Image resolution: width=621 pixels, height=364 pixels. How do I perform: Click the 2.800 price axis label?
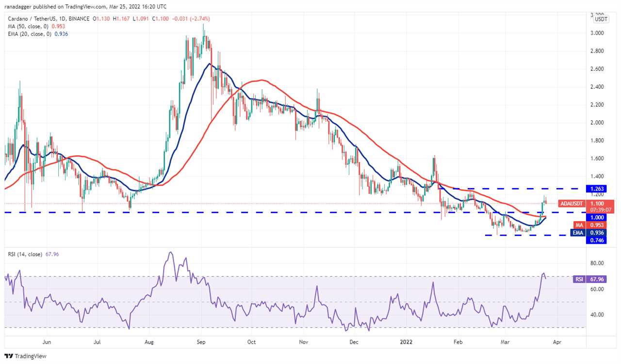pyautogui.click(x=598, y=51)
